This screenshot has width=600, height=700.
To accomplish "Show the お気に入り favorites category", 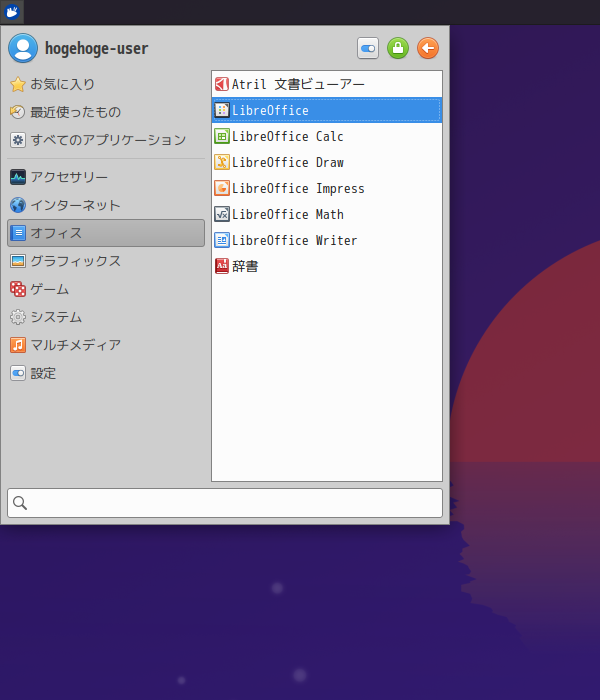I will click(x=106, y=84).
